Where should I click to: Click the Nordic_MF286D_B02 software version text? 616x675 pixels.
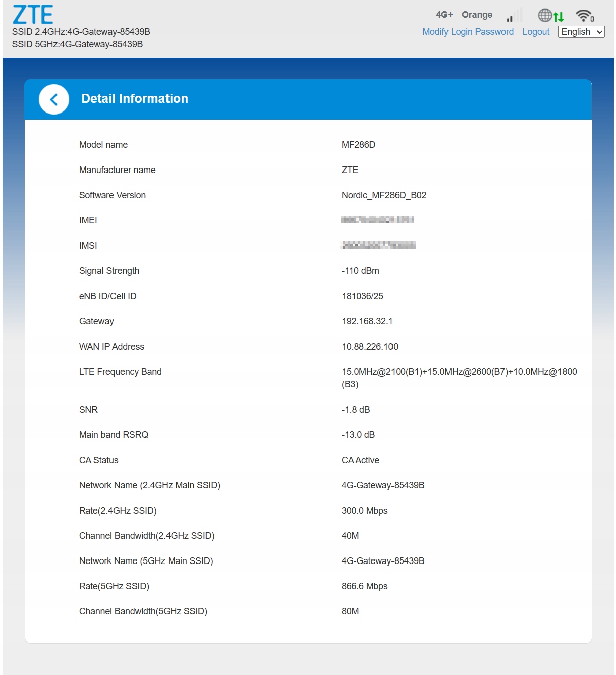[383, 195]
